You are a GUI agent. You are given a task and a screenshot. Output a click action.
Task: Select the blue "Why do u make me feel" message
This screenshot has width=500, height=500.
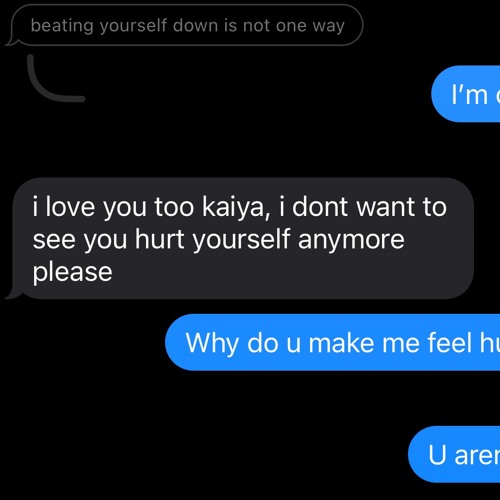333,342
